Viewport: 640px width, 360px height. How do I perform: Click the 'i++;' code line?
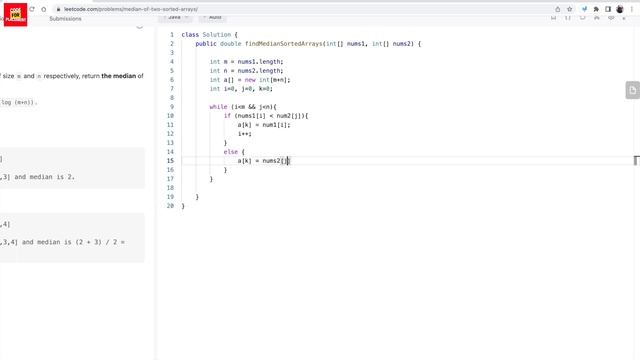(x=245, y=133)
